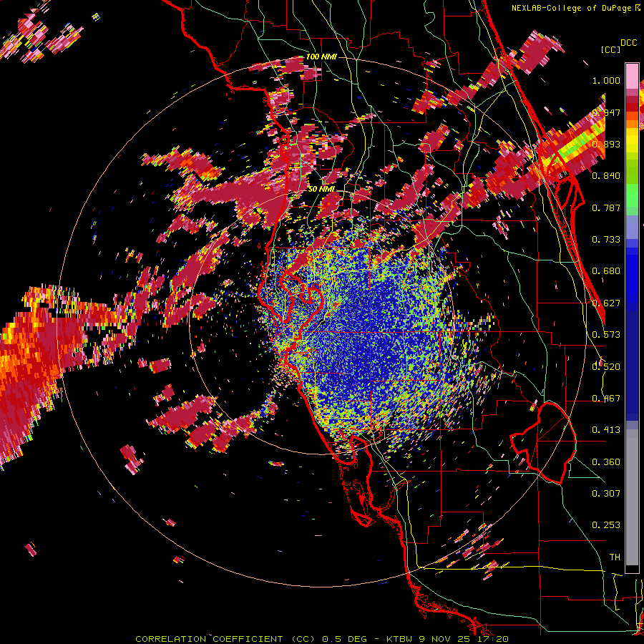Click the 0.307 value on the color scale
The width and height of the screenshot is (644, 644).
[606, 493]
